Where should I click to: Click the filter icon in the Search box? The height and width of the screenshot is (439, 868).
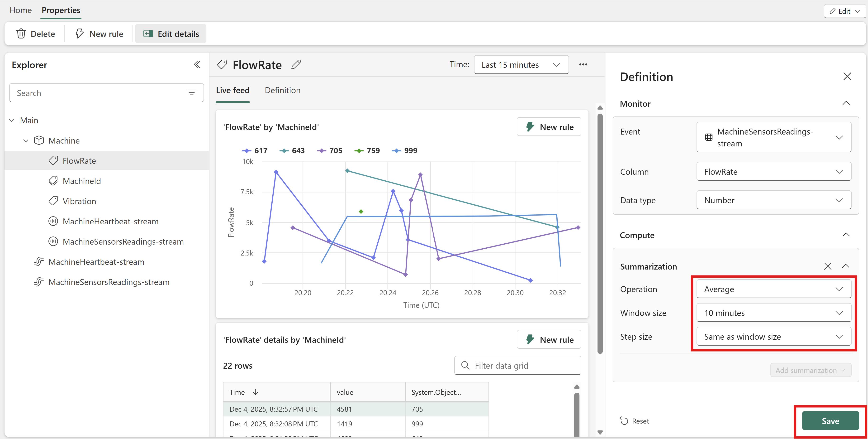(191, 93)
